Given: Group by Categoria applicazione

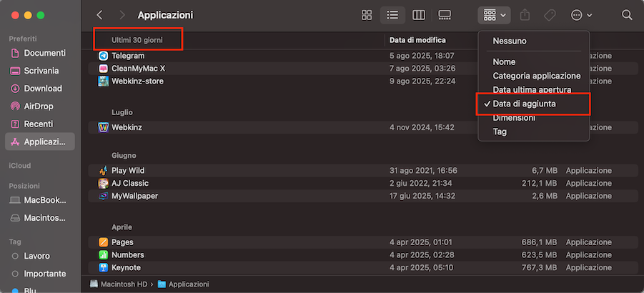Looking at the screenshot, I should [x=536, y=76].
